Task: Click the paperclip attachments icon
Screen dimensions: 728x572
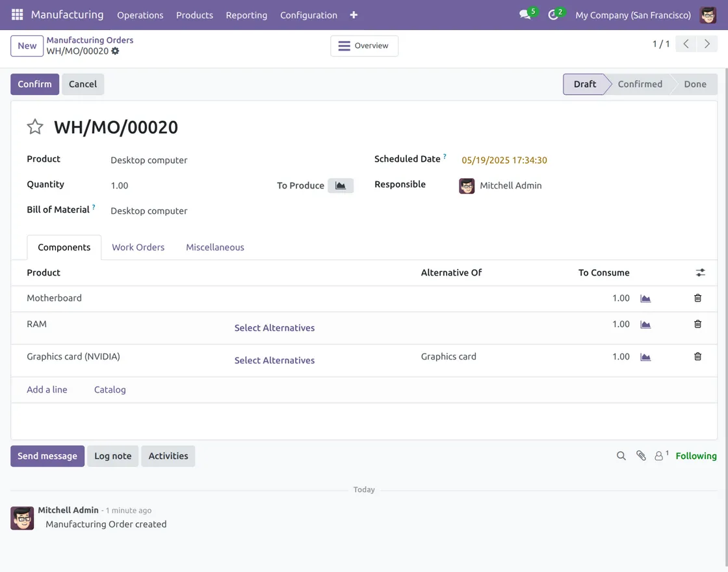Action: [x=641, y=456]
